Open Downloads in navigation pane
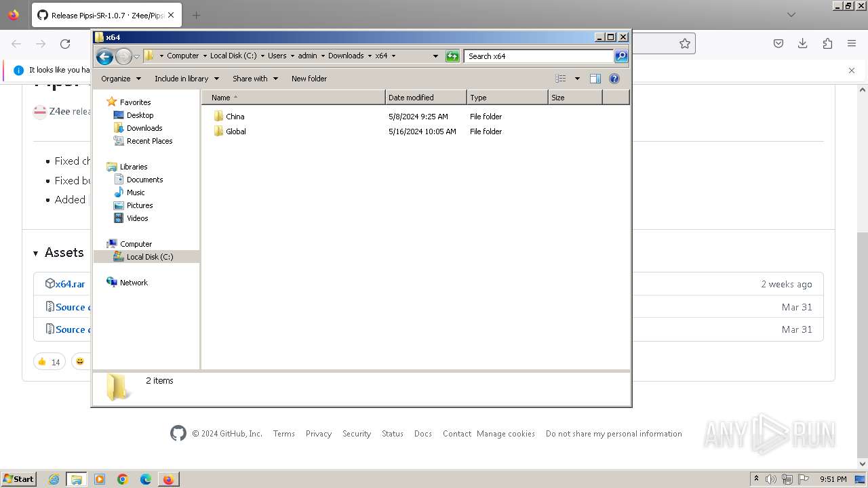This screenshot has width=868, height=488. (x=144, y=128)
